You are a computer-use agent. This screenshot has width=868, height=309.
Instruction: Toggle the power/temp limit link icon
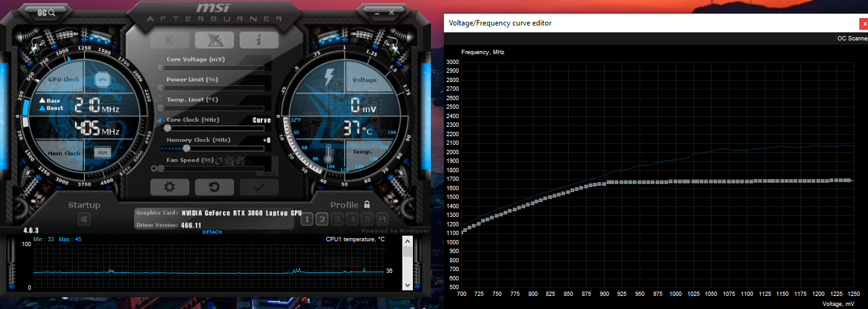pyautogui.click(x=159, y=98)
